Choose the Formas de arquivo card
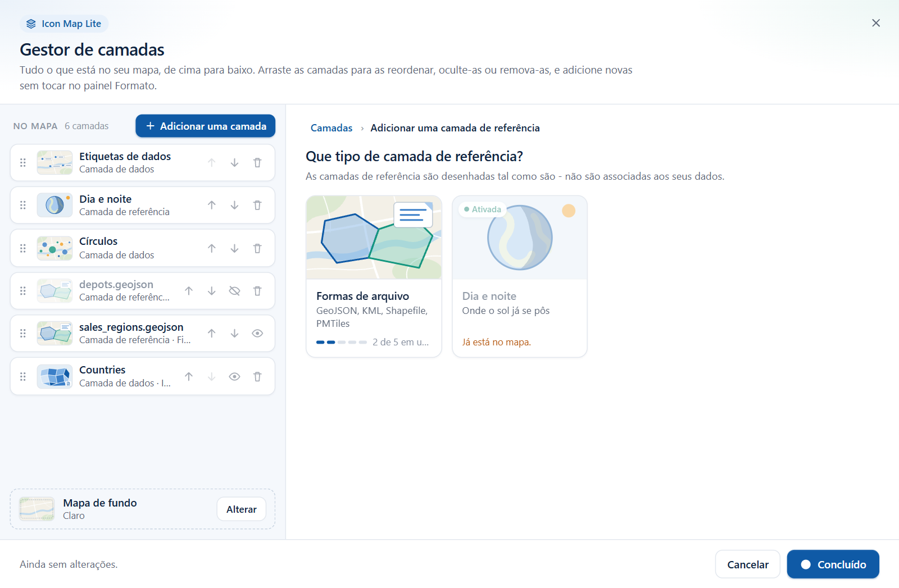This screenshot has width=899, height=588. (374, 276)
